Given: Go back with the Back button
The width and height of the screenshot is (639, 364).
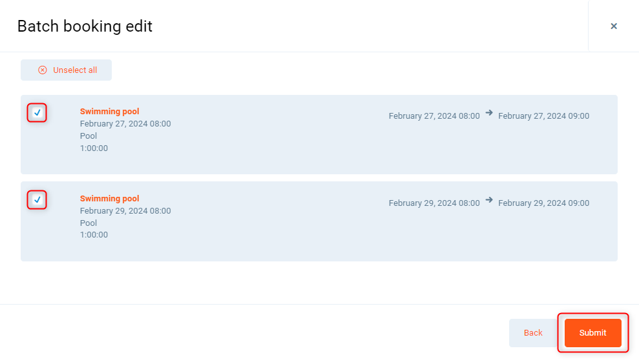Looking at the screenshot, I should 533,333.
